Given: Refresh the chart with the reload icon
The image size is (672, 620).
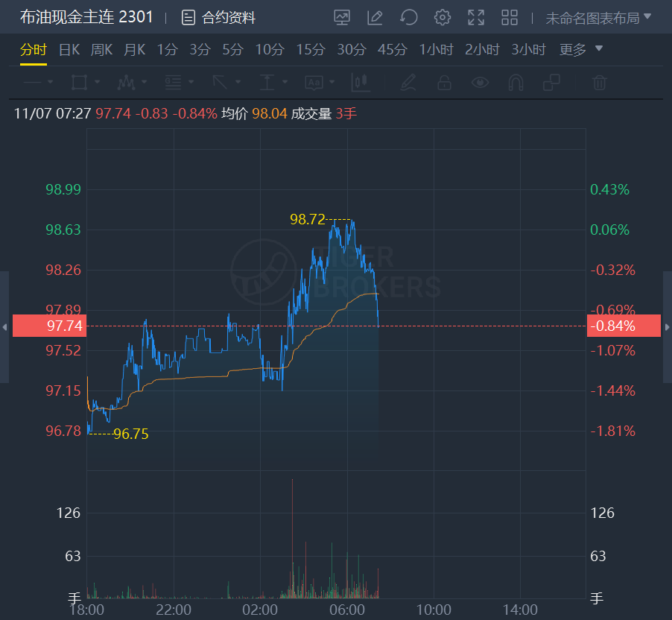Looking at the screenshot, I should pyautogui.click(x=408, y=17).
